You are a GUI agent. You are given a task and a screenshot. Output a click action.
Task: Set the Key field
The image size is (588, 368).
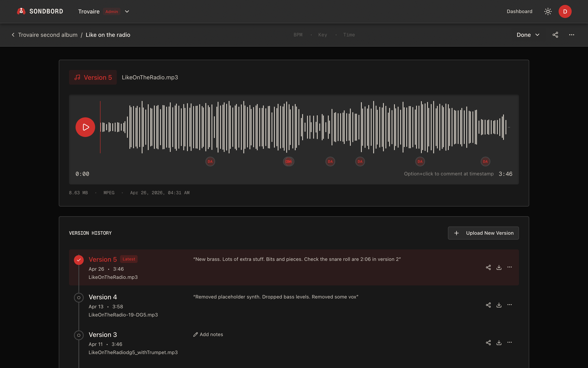coord(322,35)
